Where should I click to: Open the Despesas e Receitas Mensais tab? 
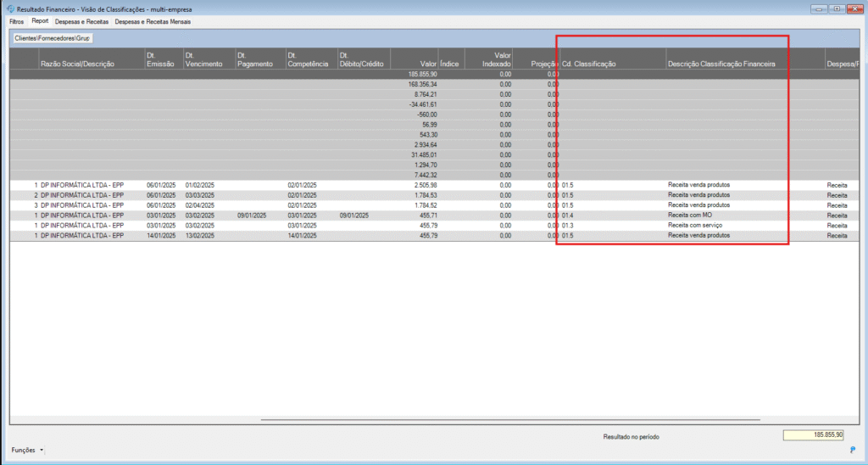pos(153,20)
